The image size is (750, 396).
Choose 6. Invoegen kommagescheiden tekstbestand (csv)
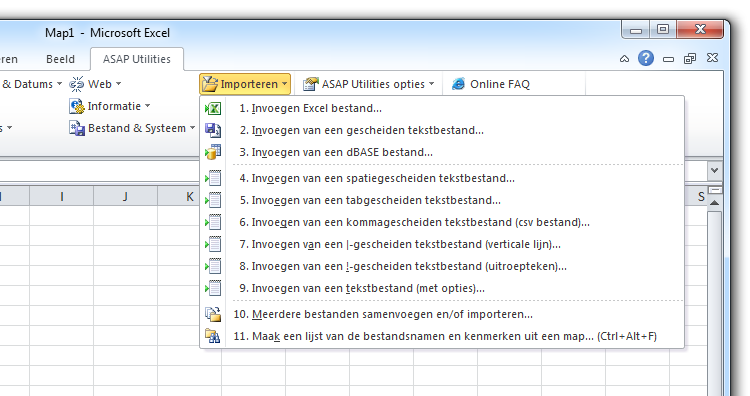pyautogui.click(x=442, y=222)
